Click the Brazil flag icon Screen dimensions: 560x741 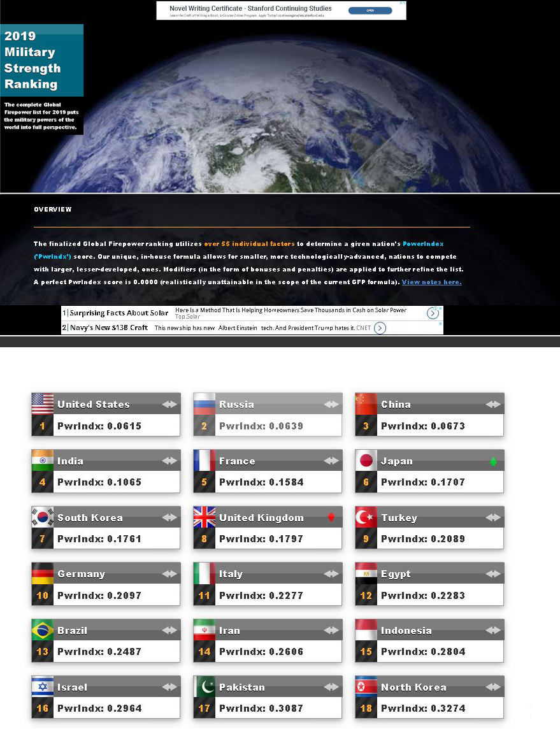(43, 630)
